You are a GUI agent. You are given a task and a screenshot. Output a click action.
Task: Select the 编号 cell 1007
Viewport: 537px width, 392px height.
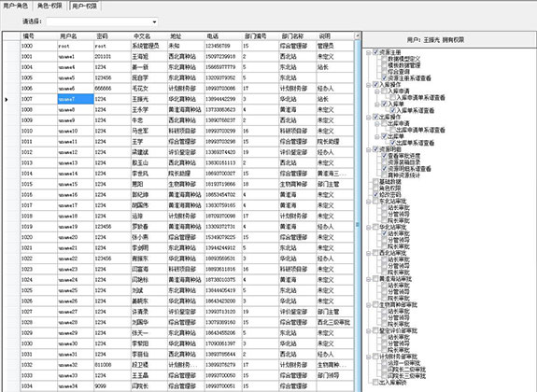(x=38, y=99)
